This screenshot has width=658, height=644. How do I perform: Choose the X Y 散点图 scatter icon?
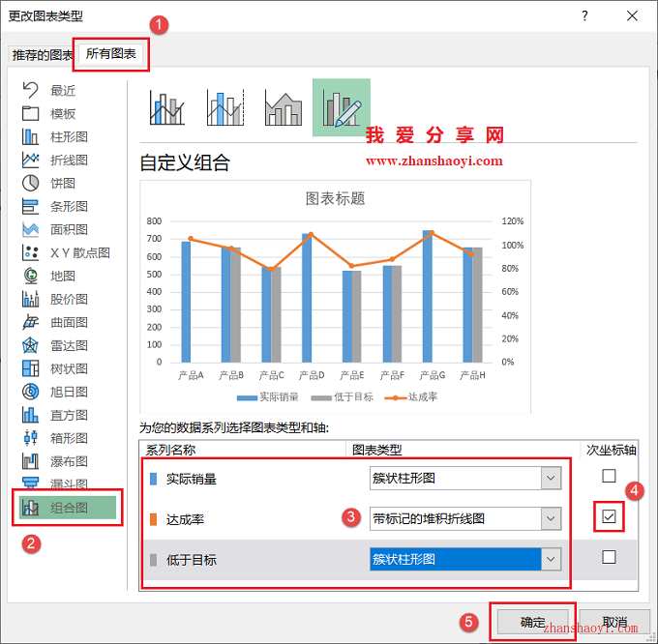point(30,252)
